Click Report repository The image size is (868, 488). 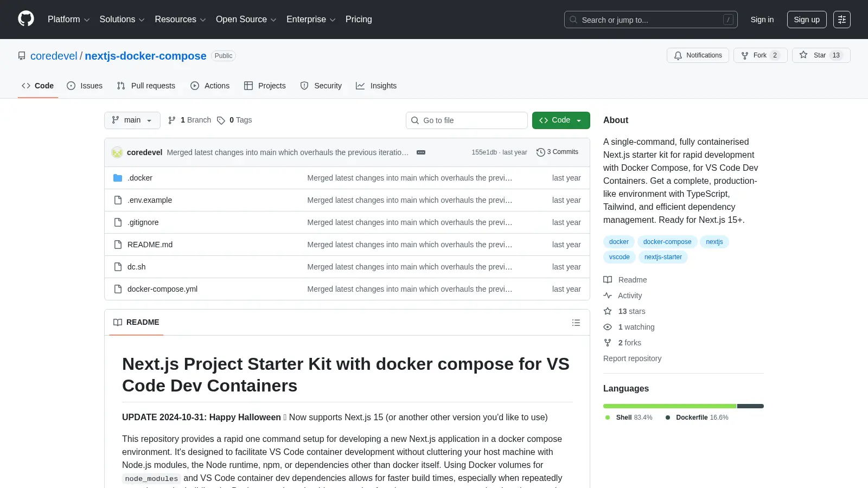(x=632, y=358)
